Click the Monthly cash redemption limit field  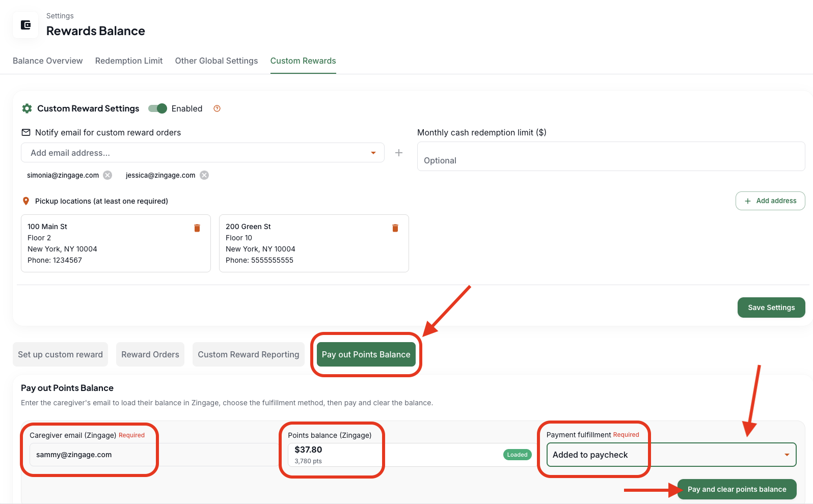[x=611, y=156]
